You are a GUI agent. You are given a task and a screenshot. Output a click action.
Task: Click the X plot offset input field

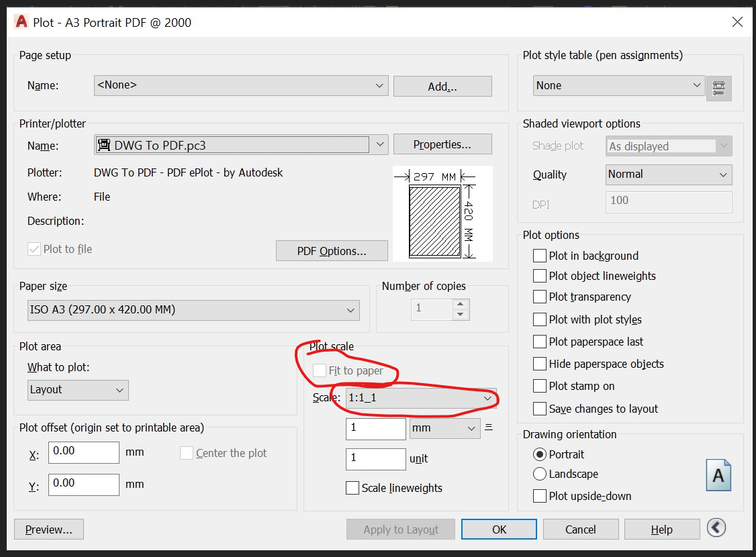click(83, 452)
